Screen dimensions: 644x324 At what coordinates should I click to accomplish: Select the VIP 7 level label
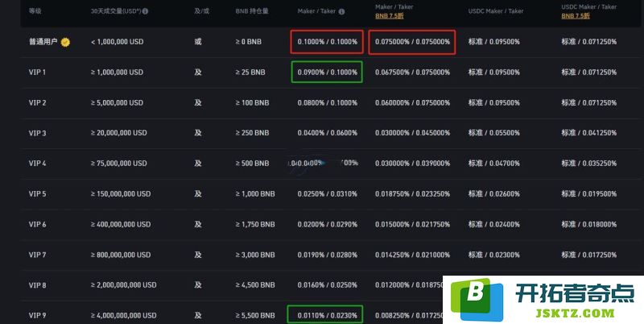point(37,255)
